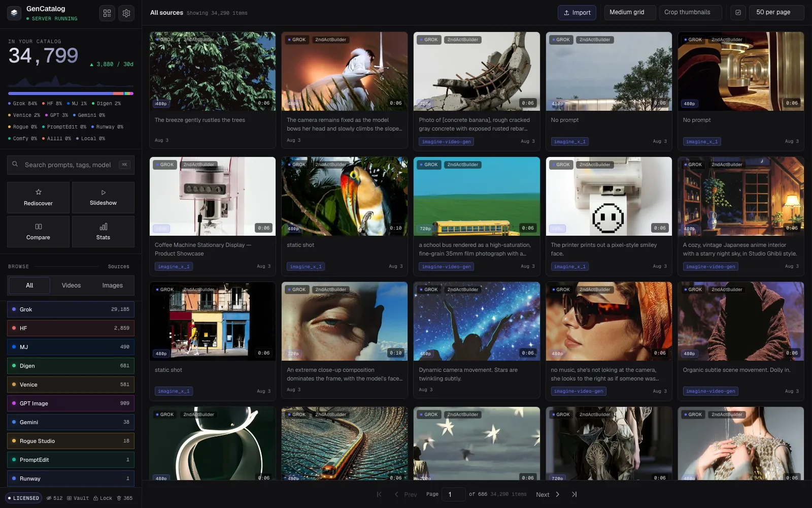Go to the Next page
The width and height of the screenshot is (812, 508).
(x=548, y=494)
